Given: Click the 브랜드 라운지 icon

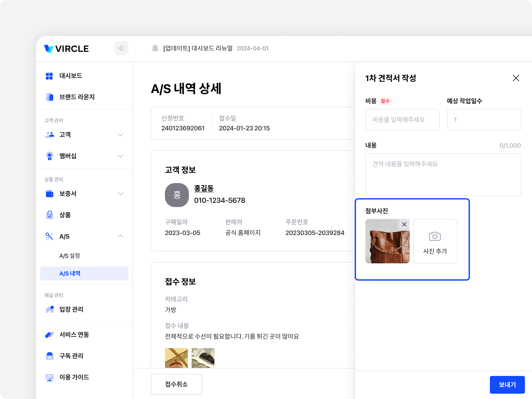Looking at the screenshot, I should click(x=49, y=97).
